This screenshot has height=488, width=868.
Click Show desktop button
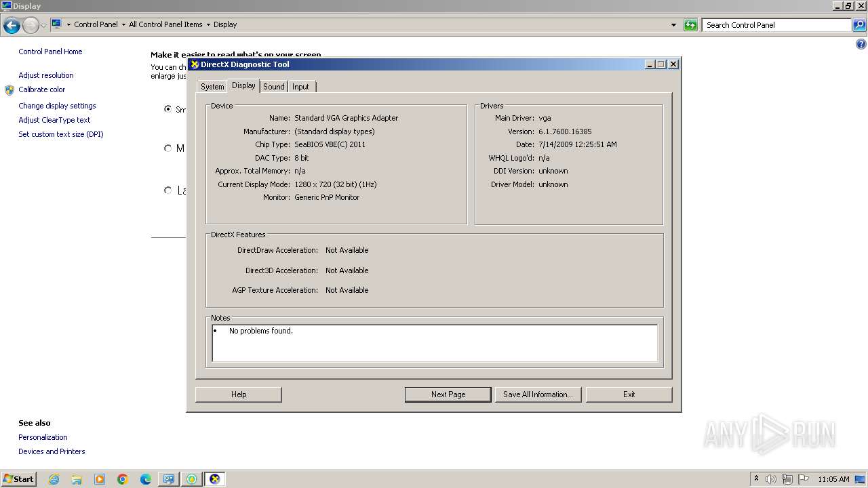click(x=861, y=479)
